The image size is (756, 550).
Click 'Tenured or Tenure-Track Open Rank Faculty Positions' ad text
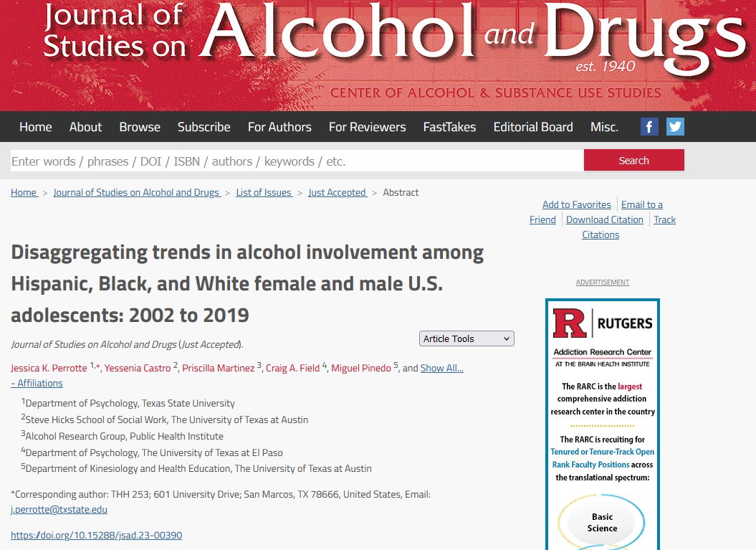[602, 457]
